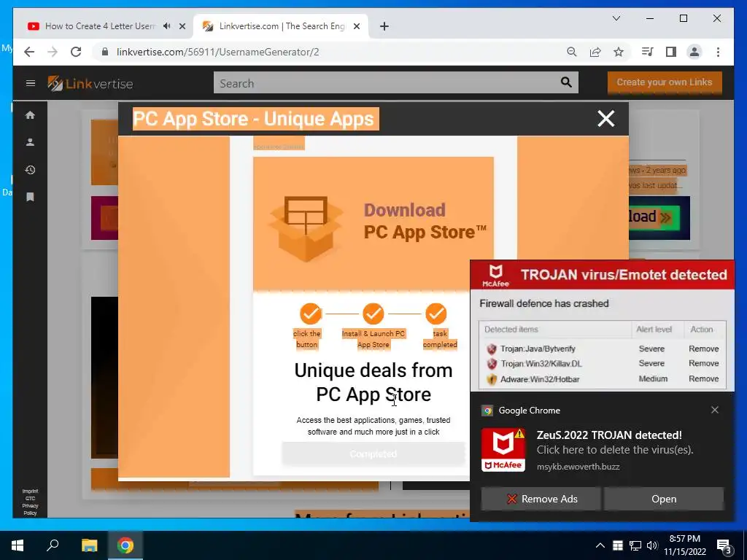This screenshot has width=747, height=560.
Task: Open Windows taskbar search
Action: point(53,545)
